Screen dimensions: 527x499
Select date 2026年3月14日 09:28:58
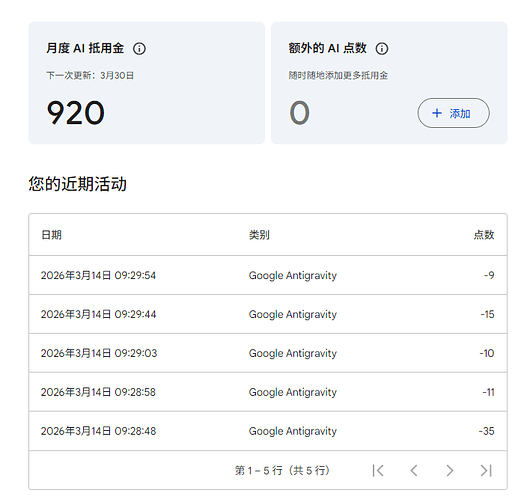pyautogui.click(x=98, y=392)
